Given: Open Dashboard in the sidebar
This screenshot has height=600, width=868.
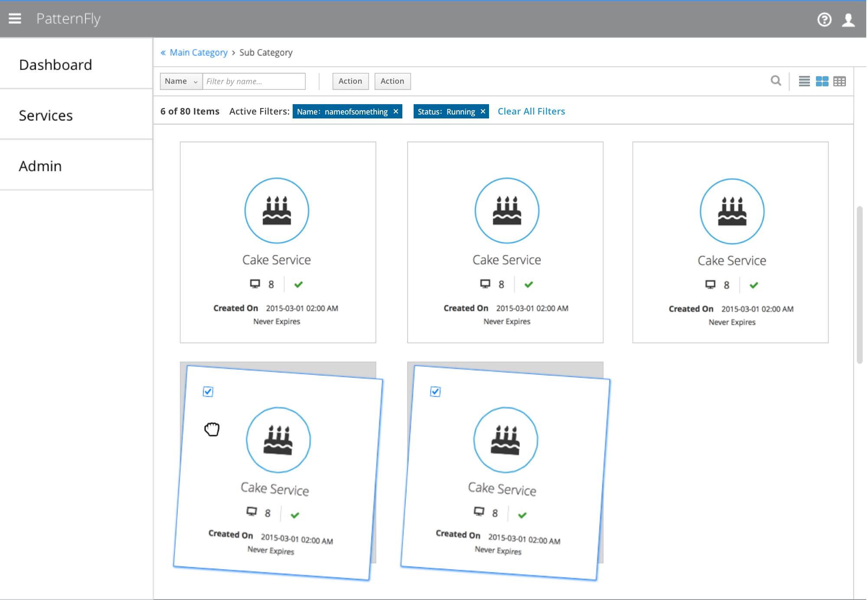Looking at the screenshot, I should pyautogui.click(x=55, y=65).
